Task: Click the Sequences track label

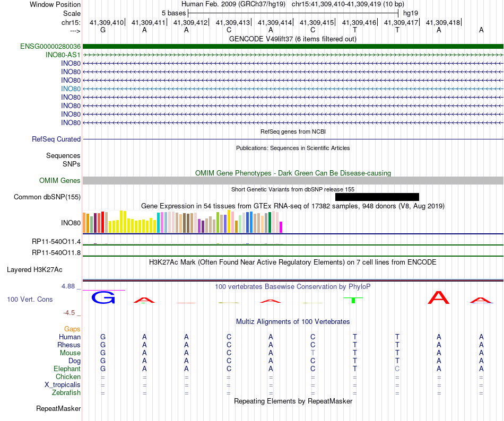Action: click(x=63, y=155)
